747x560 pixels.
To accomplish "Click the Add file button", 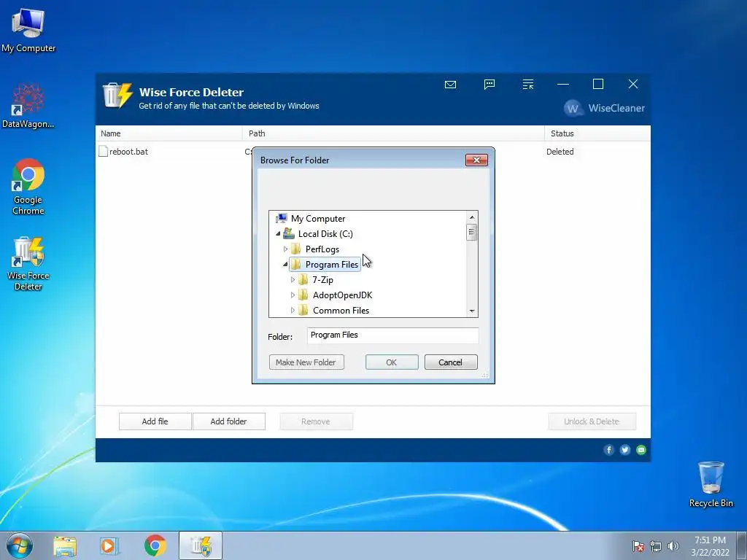I will [155, 421].
